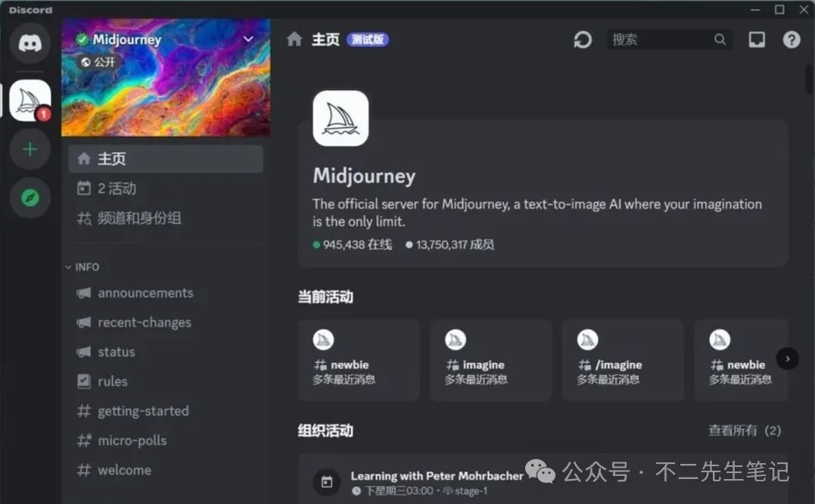The width and height of the screenshot is (815, 504).
Task: Click the 测试版 beta badge
Action: tap(368, 39)
